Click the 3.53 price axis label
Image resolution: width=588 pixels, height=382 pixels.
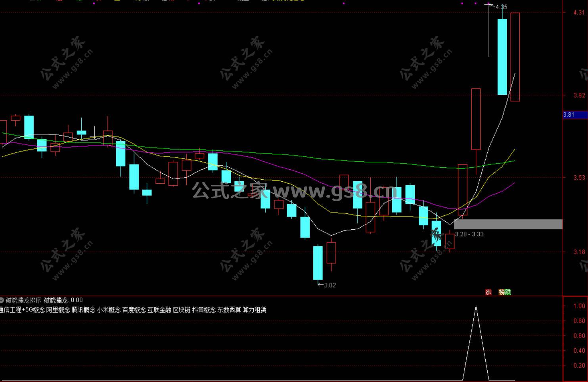579,178
